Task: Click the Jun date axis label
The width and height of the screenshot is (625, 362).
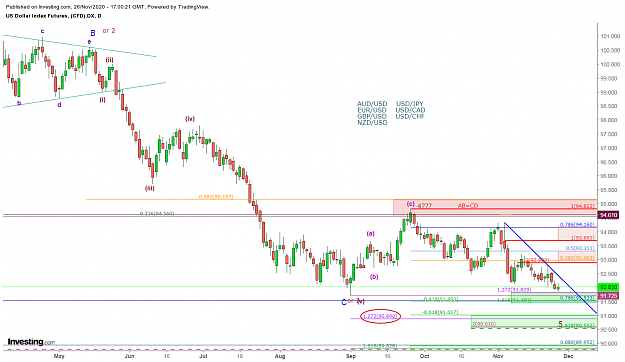Action: [x=129, y=356]
